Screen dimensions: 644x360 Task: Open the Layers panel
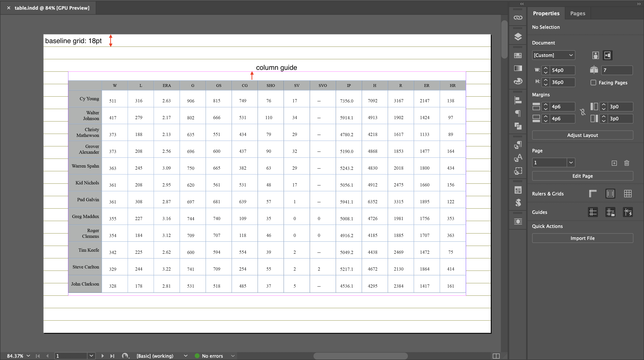pos(518,37)
